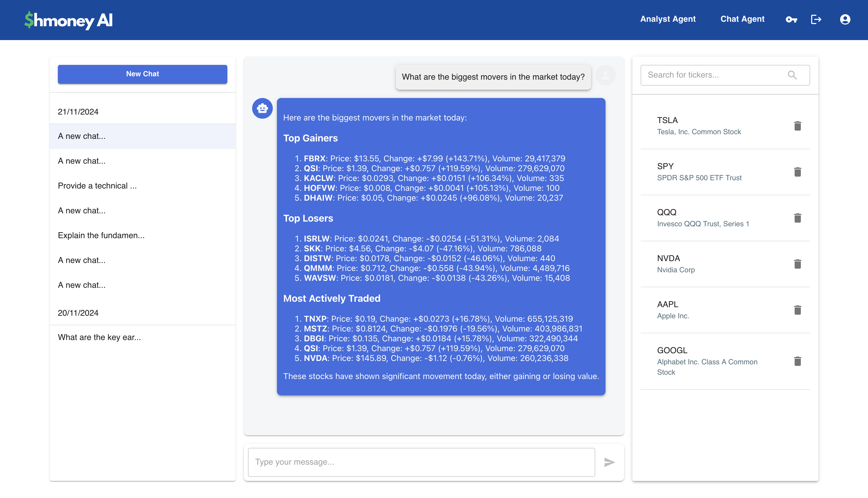Focus the Type your message field
The height and width of the screenshot is (498, 868).
pos(421,462)
